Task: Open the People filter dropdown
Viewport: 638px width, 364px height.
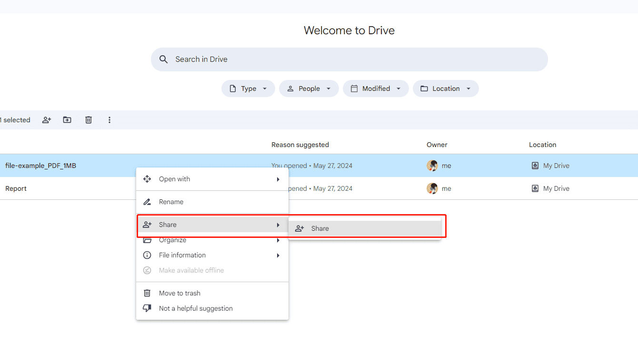Action: coord(309,89)
